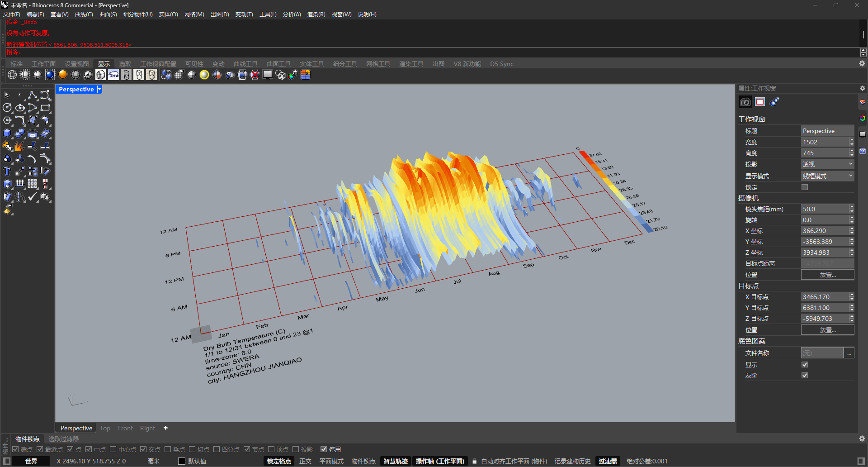Select the blue Rendered display mode sphere
Image resolution: width=868 pixels, height=467 pixels.
[50, 75]
